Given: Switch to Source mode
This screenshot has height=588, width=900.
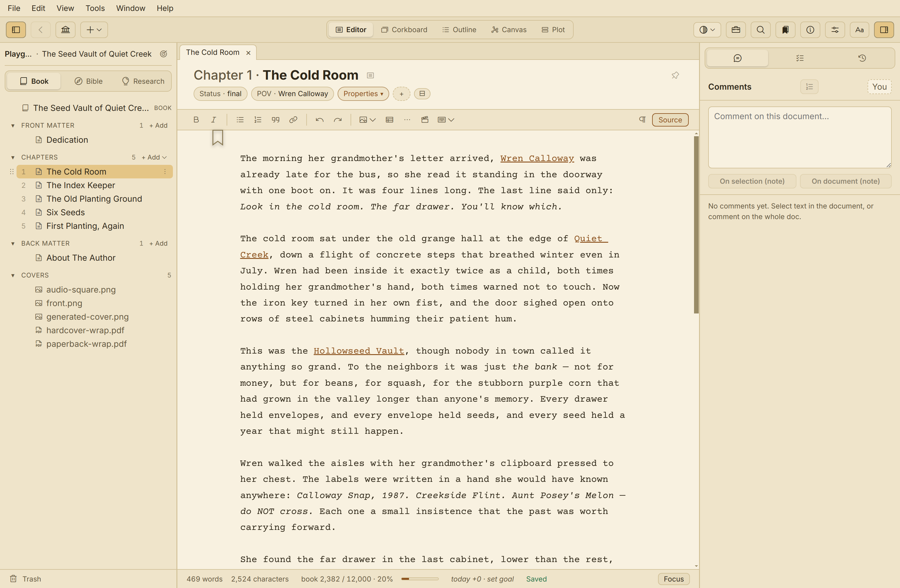Looking at the screenshot, I should tap(670, 120).
